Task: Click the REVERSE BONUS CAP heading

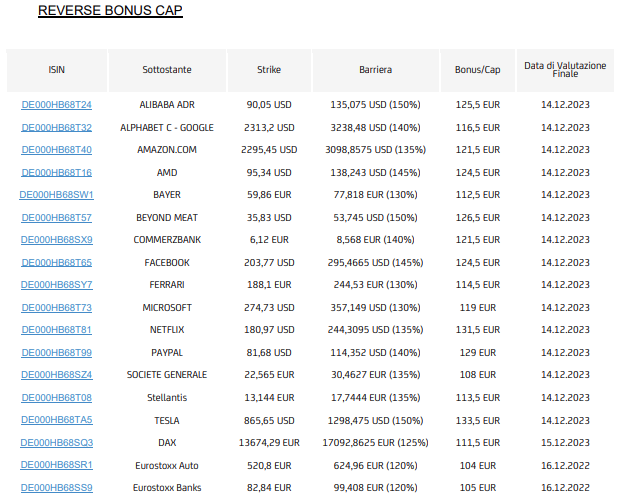Action: click(110, 10)
